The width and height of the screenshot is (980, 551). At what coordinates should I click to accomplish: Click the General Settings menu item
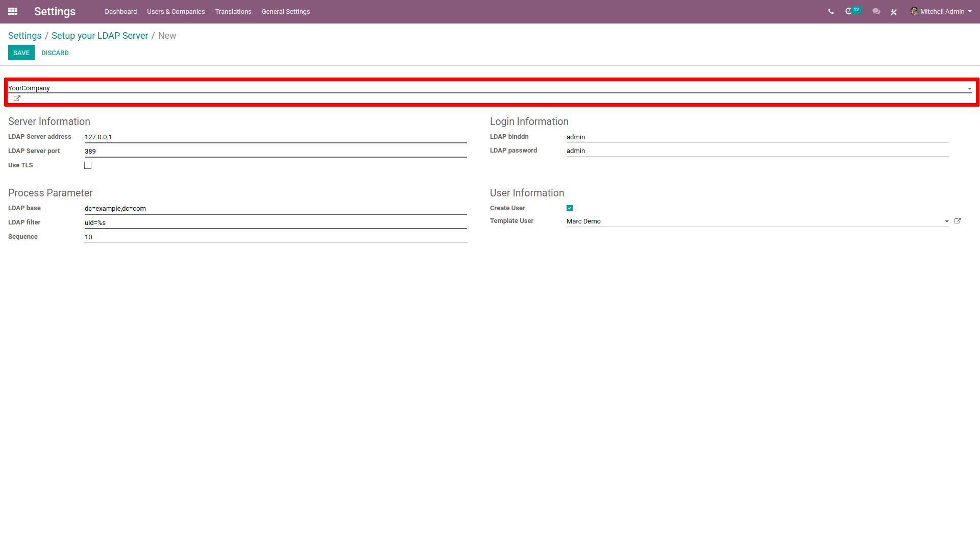click(x=285, y=11)
